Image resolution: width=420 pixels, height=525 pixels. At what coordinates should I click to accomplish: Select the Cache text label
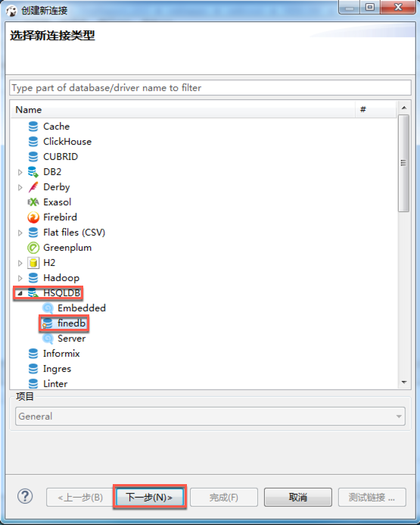point(56,127)
